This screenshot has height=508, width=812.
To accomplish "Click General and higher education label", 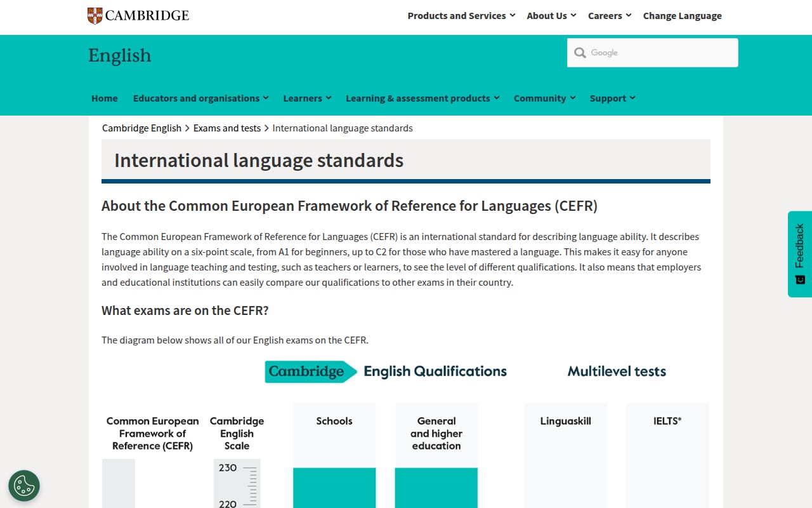I will (436, 434).
